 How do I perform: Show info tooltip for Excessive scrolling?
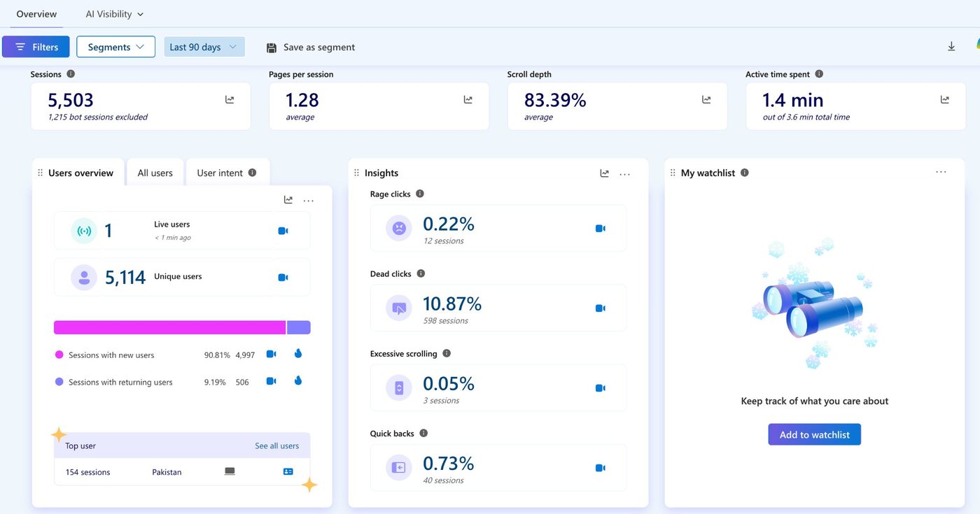447,353
